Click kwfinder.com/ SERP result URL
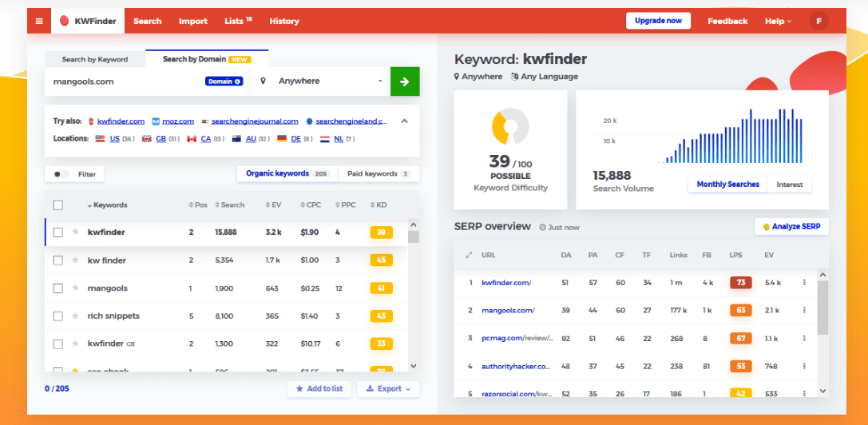 coord(506,283)
